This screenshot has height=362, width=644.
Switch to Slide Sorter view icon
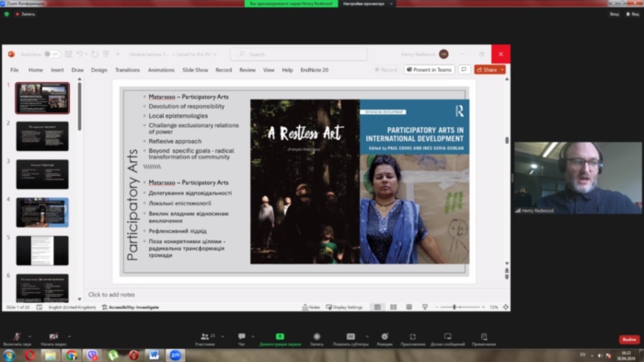(x=394, y=307)
